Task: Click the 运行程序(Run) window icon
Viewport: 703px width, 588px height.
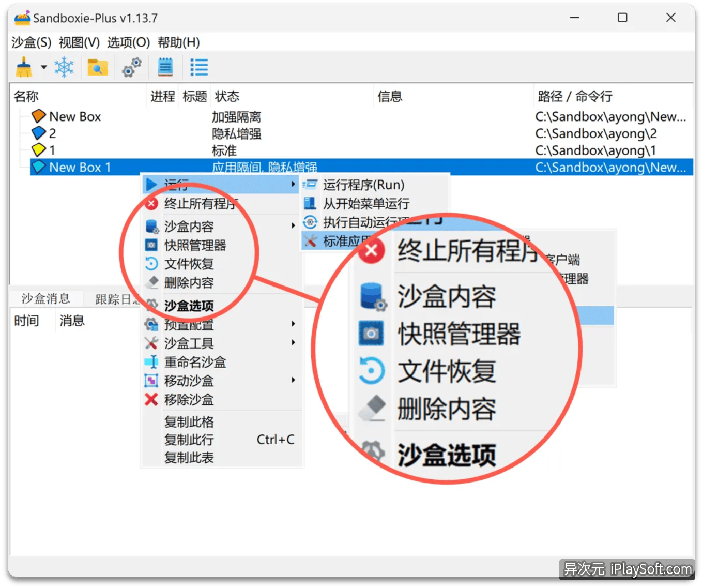Action: click(310, 185)
